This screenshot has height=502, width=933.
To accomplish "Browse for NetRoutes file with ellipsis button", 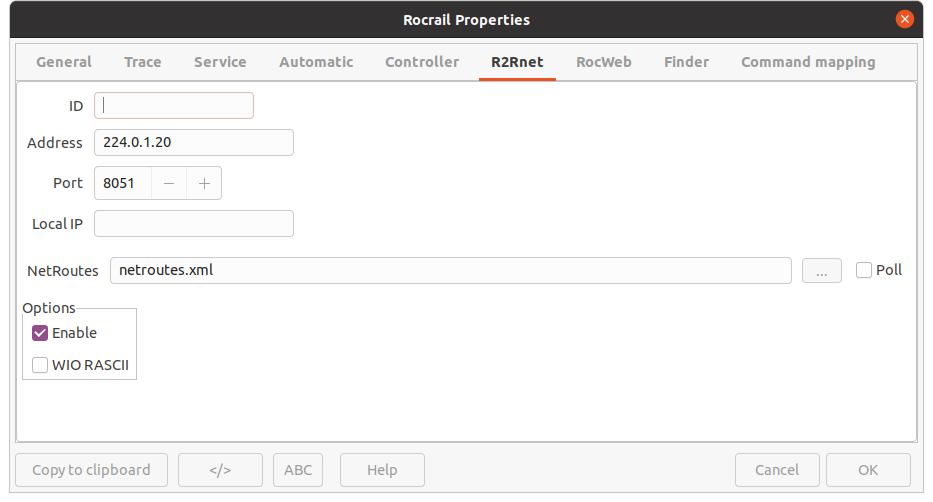I will point(821,270).
